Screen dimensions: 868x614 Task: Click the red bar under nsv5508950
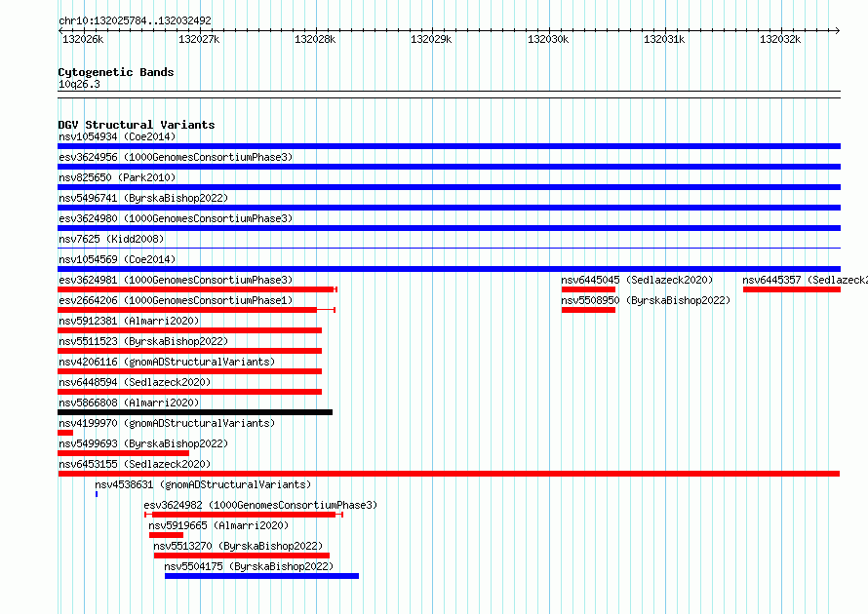pos(588,310)
